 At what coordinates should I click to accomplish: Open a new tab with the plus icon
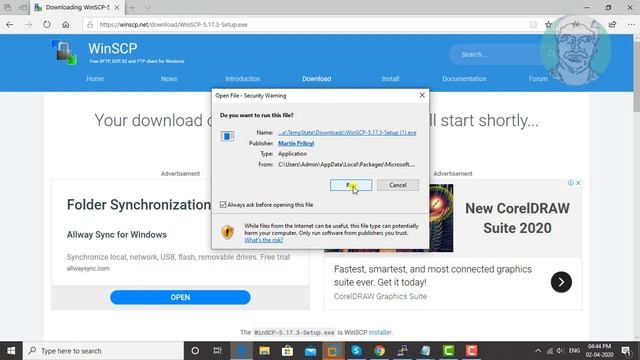pyautogui.click(x=132, y=7)
